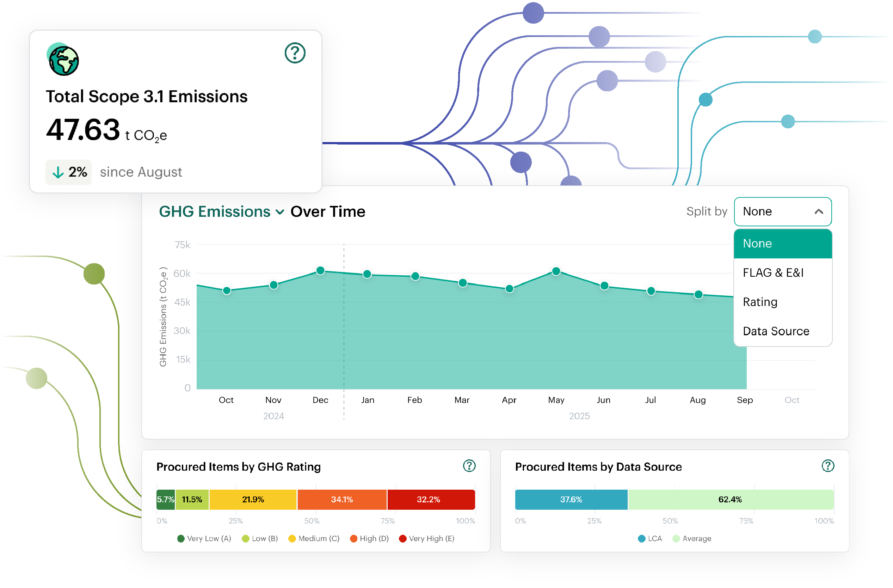
Task: Open help for Procured Items by GHG Rating
Action: (469, 466)
